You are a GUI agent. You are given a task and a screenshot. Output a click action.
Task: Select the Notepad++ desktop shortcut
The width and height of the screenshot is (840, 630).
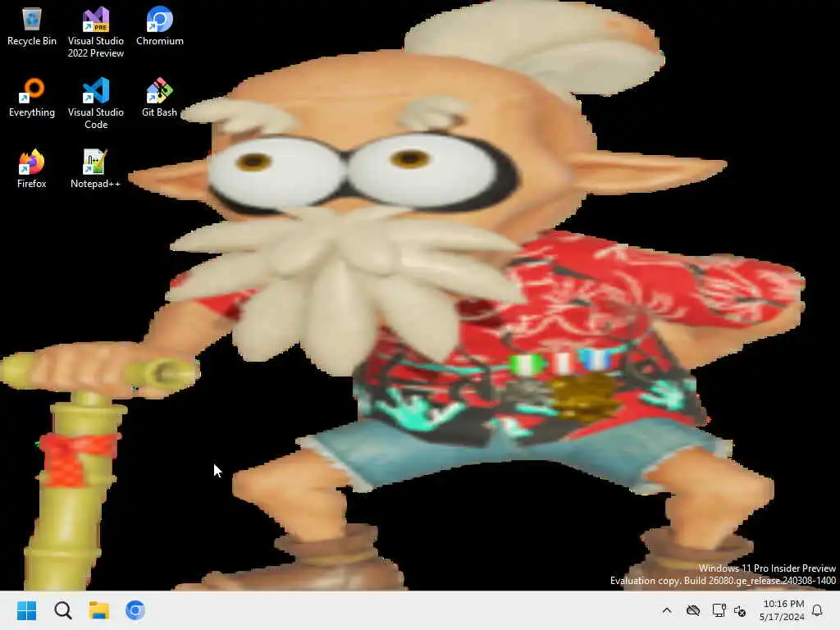(95, 169)
